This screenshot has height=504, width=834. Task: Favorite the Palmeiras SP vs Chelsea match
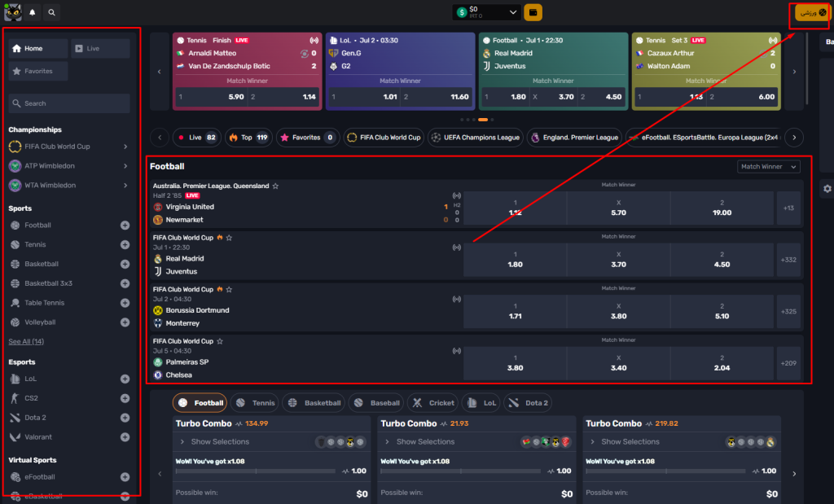click(x=220, y=341)
